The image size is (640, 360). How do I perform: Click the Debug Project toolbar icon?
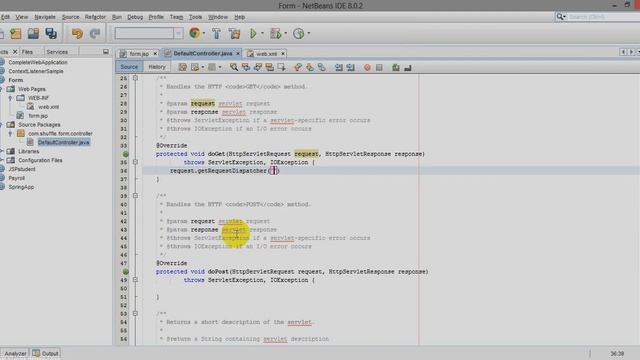(x=276, y=33)
